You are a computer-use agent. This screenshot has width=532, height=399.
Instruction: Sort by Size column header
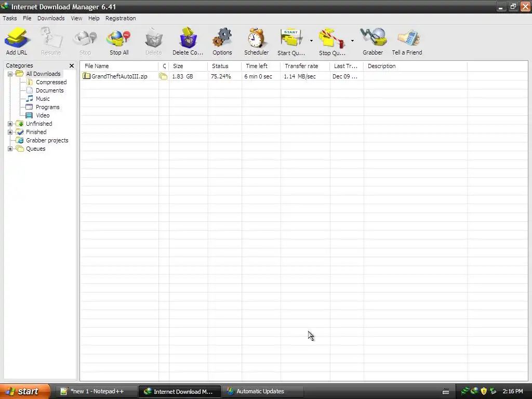pyautogui.click(x=188, y=66)
